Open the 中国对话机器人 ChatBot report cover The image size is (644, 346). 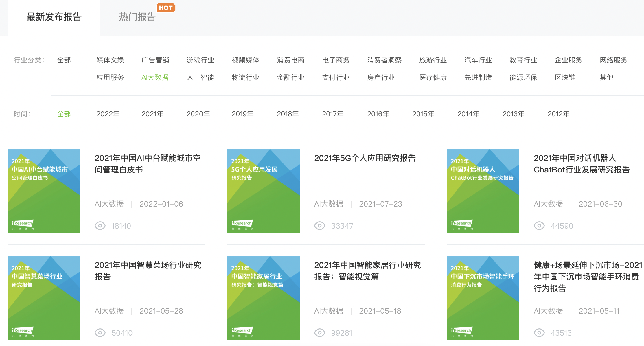click(483, 191)
